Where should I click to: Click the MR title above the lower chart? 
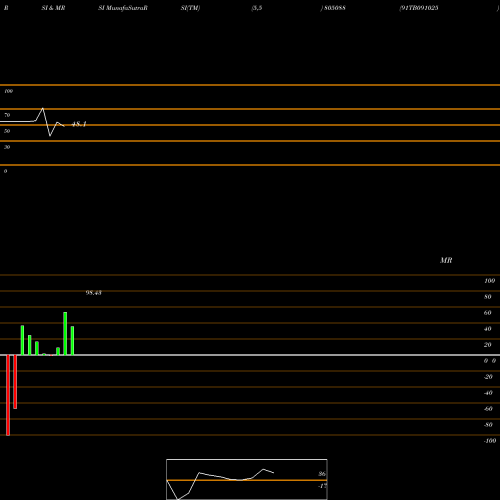click(x=446, y=260)
